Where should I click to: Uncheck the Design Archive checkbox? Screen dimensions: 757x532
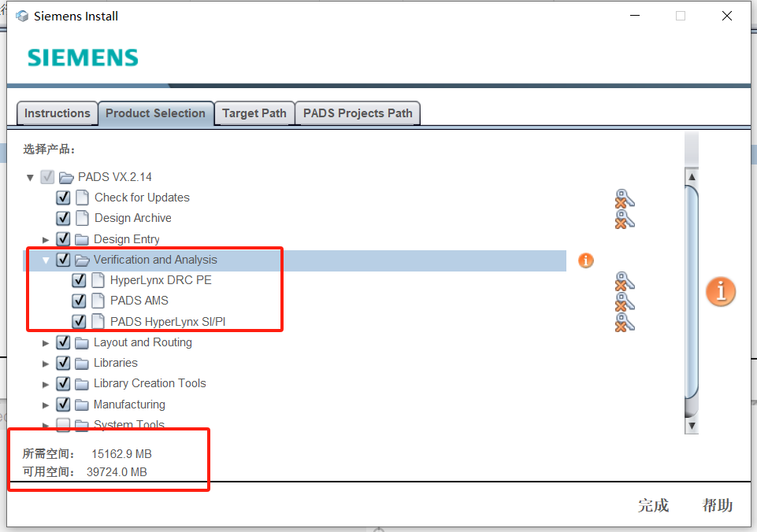click(63, 218)
